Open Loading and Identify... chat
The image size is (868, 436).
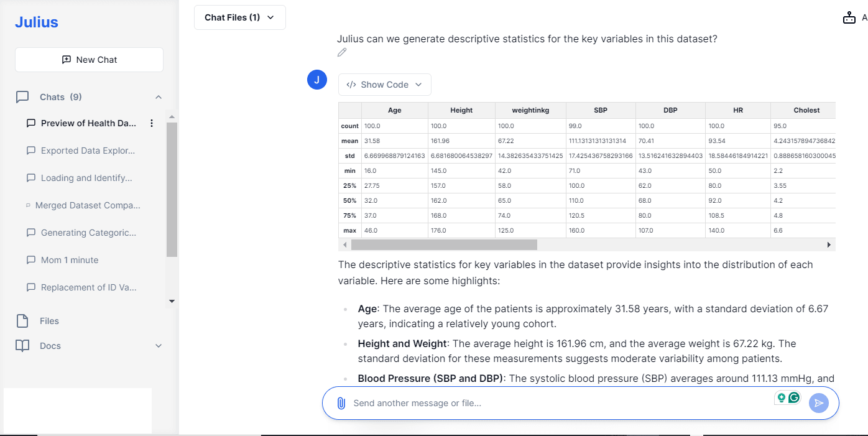[86, 178]
